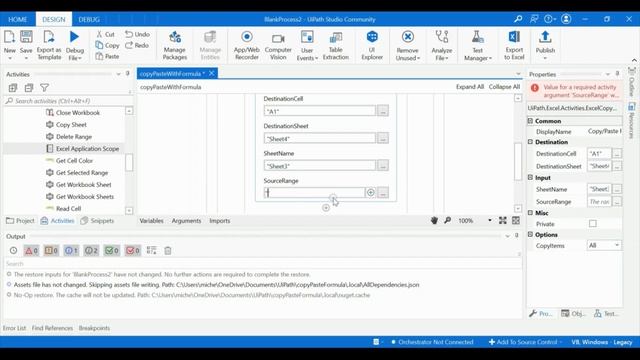The width and height of the screenshot is (640, 360).
Task: Export the workflow to Excel
Action: click(514, 44)
